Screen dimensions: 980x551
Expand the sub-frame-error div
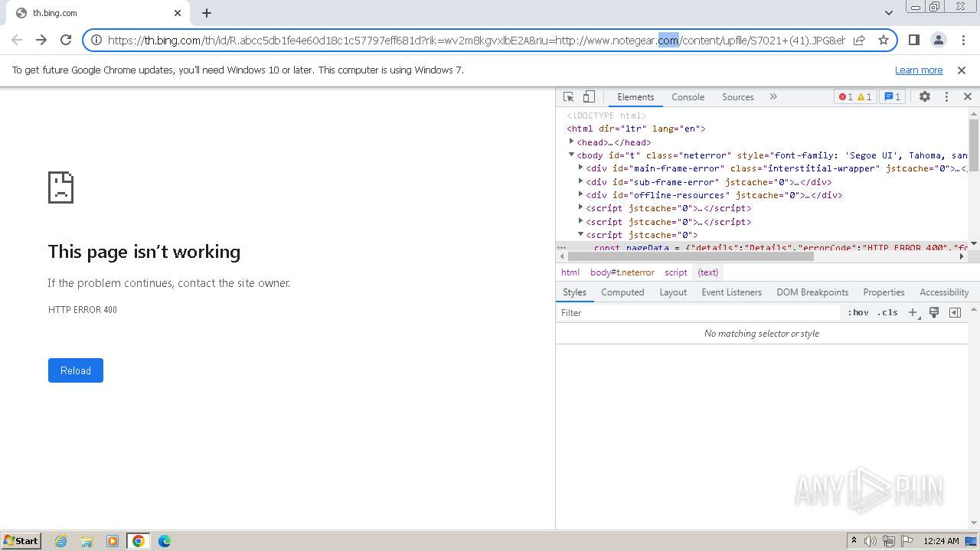pos(580,181)
